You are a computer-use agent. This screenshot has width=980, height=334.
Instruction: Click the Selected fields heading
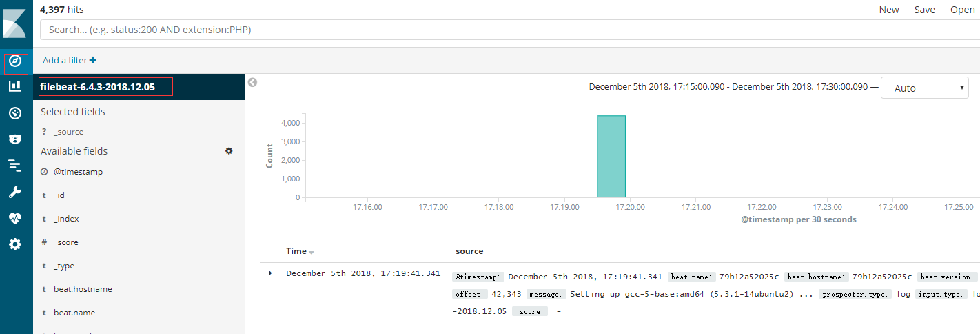(73, 112)
